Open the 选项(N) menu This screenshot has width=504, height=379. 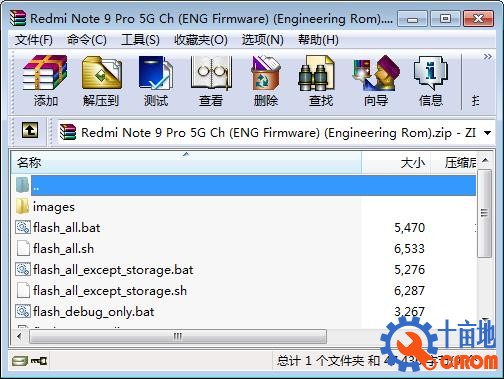pyautogui.click(x=263, y=40)
